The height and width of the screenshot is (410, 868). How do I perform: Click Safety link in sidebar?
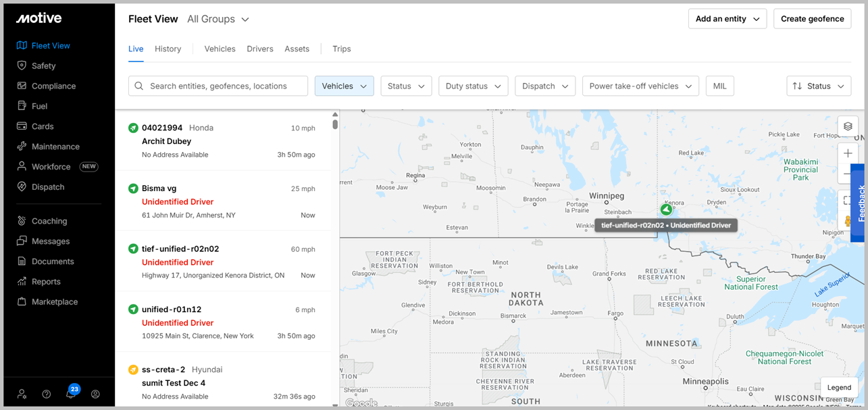point(44,66)
